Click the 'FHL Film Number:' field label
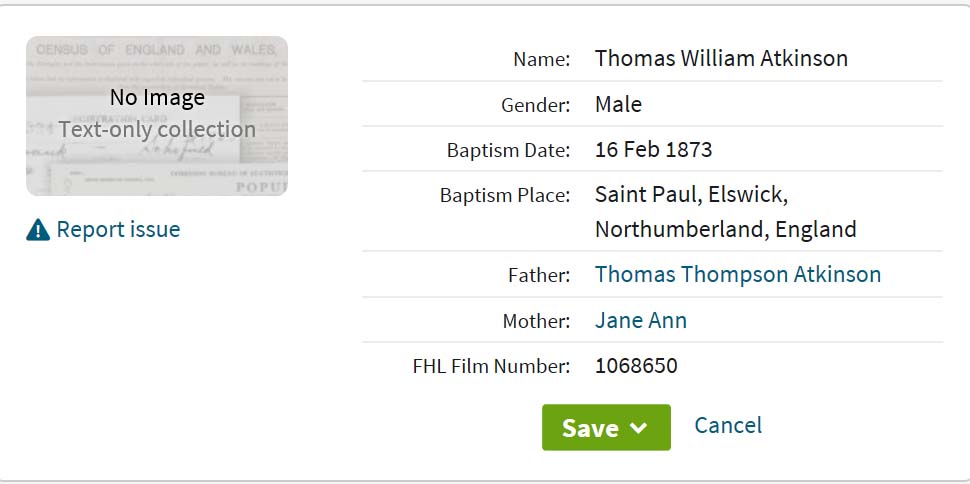 click(491, 366)
